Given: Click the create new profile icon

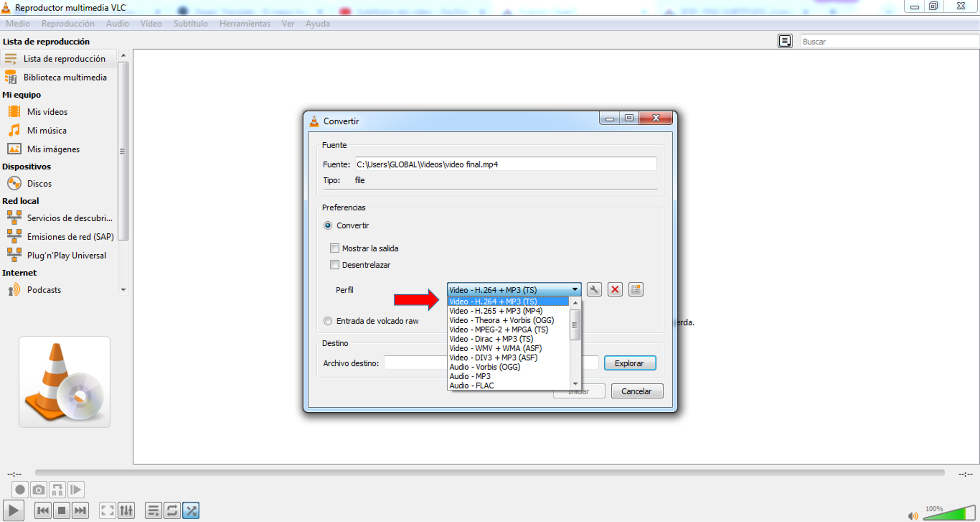Looking at the screenshot, I should [636, 290].
